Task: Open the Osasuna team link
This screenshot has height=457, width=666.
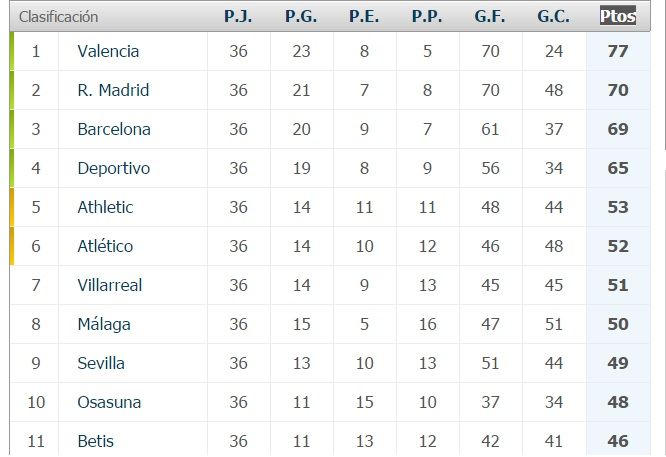Action: coord(109,402)
